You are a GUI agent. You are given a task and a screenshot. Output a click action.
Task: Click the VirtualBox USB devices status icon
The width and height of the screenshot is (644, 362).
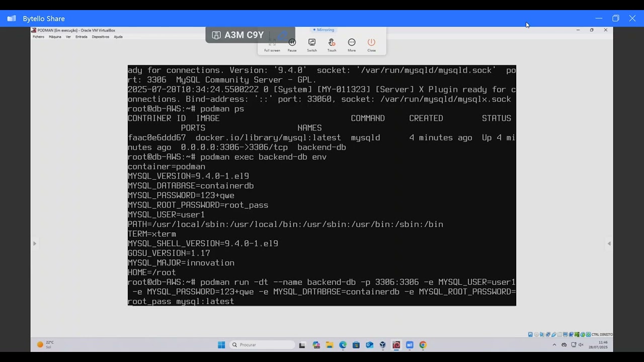554,334
